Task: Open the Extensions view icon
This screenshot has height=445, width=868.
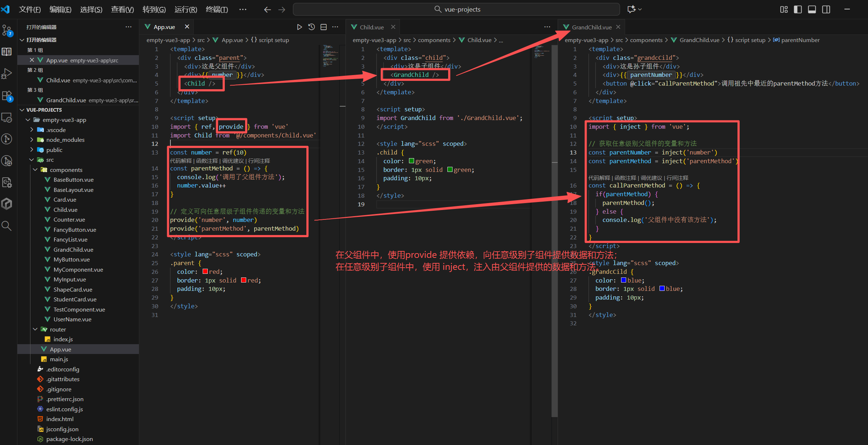Action: tap(7, 96)
